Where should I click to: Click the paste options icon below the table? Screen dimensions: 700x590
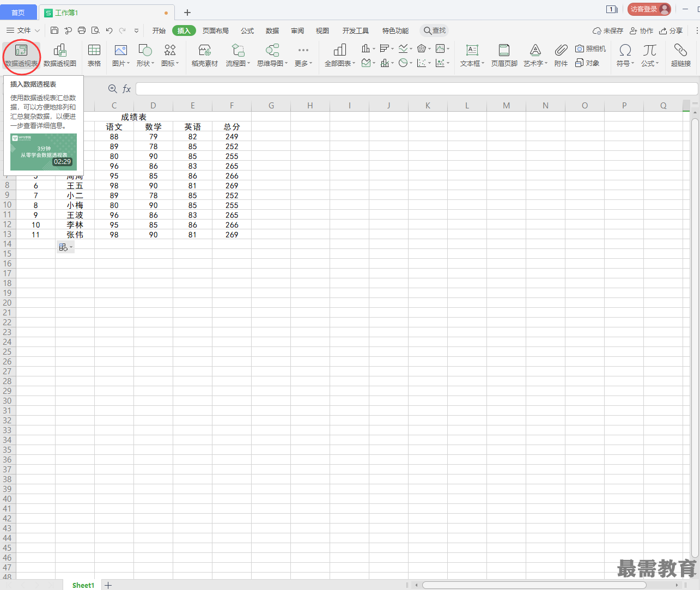point(65,247)
